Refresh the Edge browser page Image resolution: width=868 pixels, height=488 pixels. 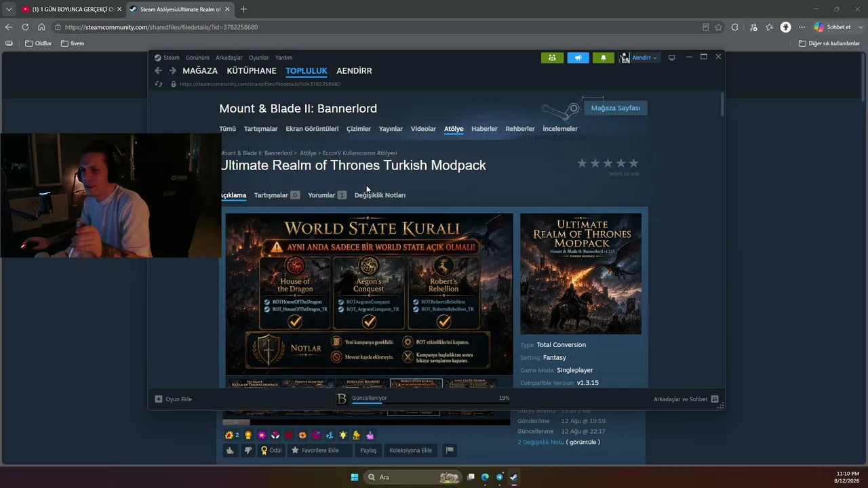(x=25, y=27)
